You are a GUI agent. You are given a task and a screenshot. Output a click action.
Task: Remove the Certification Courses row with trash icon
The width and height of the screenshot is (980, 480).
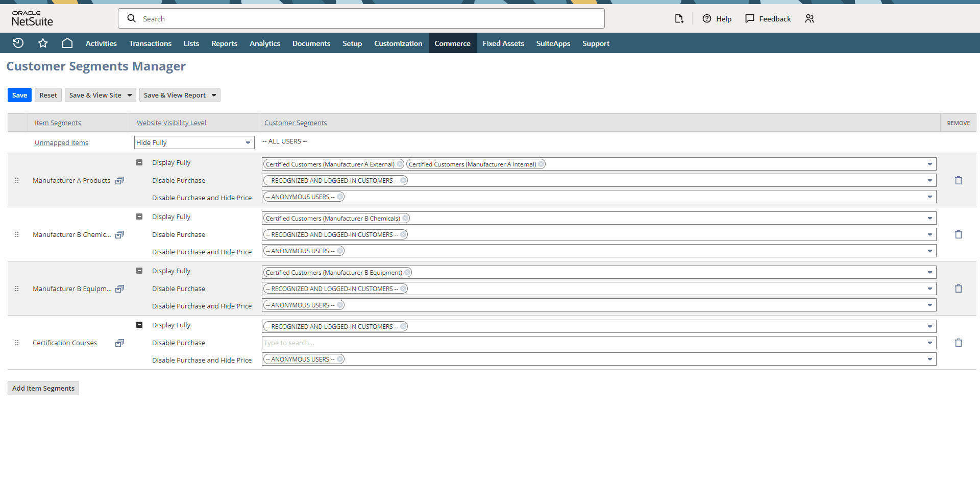(958, 343)
